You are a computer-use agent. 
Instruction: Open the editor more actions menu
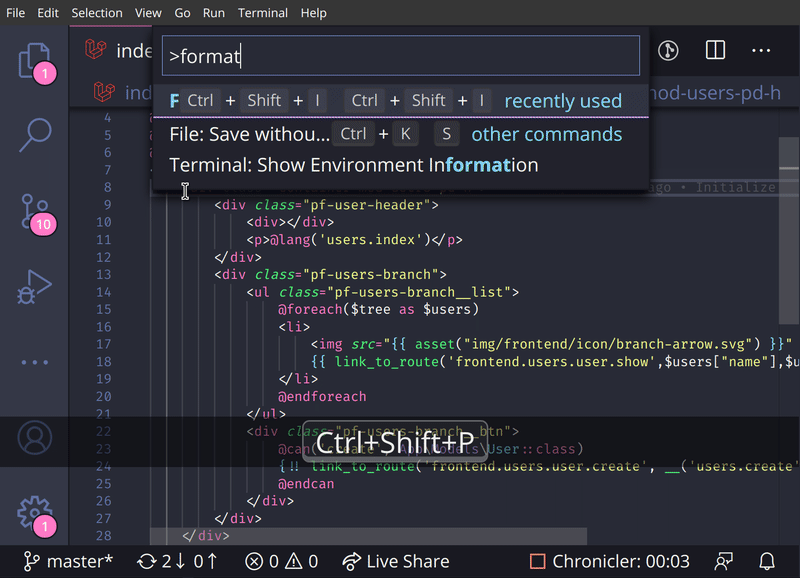point(761,51)
